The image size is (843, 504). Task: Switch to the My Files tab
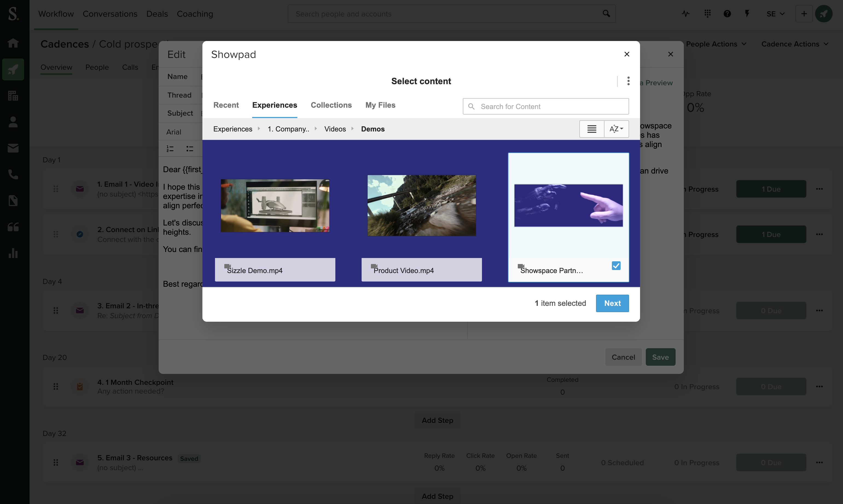click(x=380, y=105)
